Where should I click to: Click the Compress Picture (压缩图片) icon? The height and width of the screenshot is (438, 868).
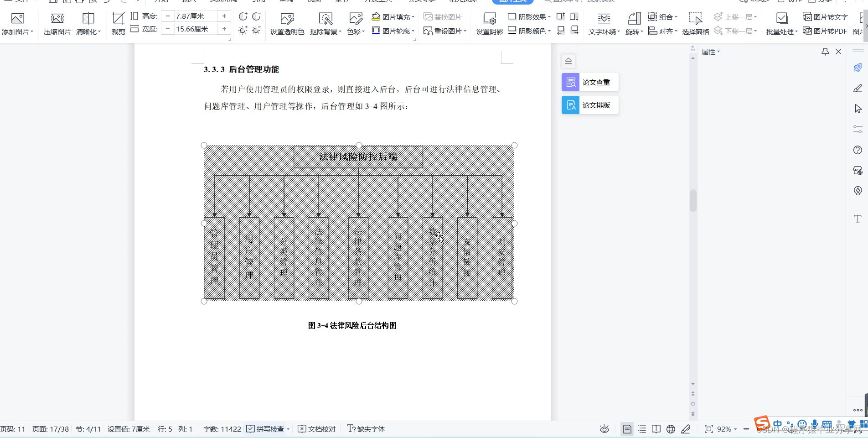click(x=57, y=18)
